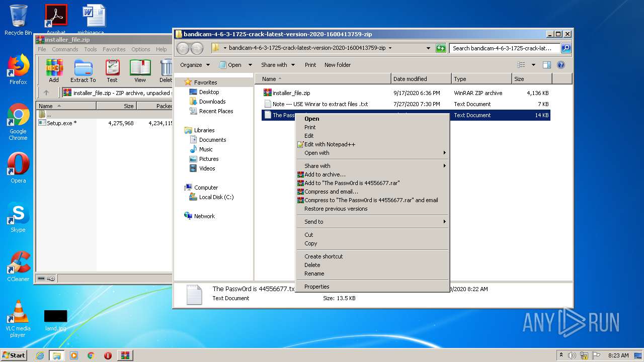644x362 pixels.
Task: Click WinRAR icon on taskbar
Action: tap(125, 355)
